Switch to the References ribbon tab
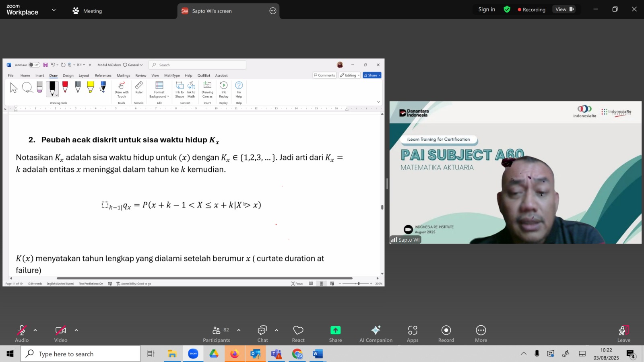This screenshot has width=644, height=362. pyautogui.click(x=103, y=76)
